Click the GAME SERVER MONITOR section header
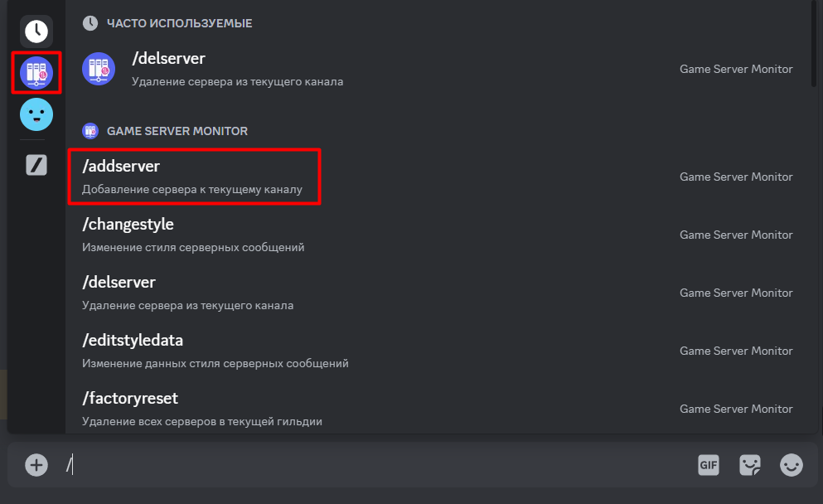Viewport: 823px width, 504px height. (x=177, y=131)
